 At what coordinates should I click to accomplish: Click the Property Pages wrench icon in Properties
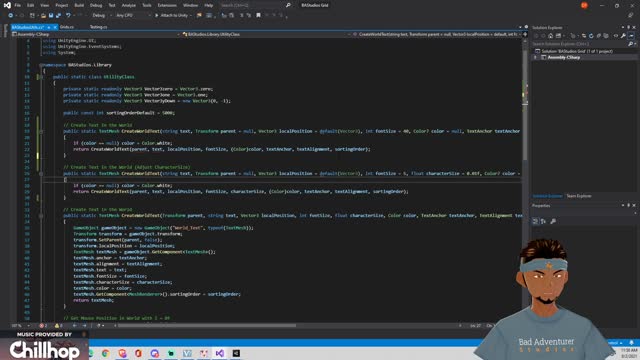point(553,221)
